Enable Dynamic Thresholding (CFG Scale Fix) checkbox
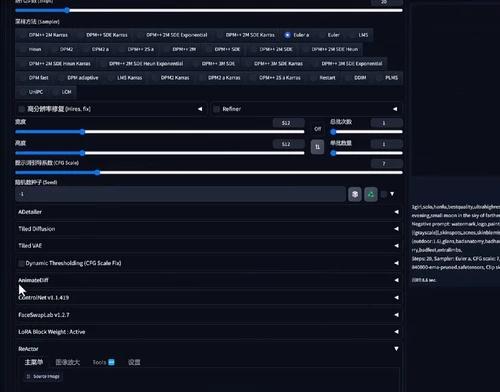 [x=21, y=263]
